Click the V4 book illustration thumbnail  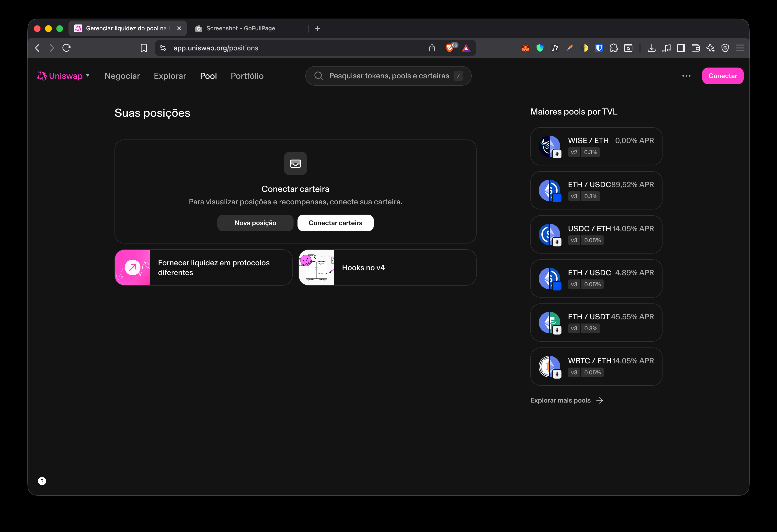pos(316,267)
